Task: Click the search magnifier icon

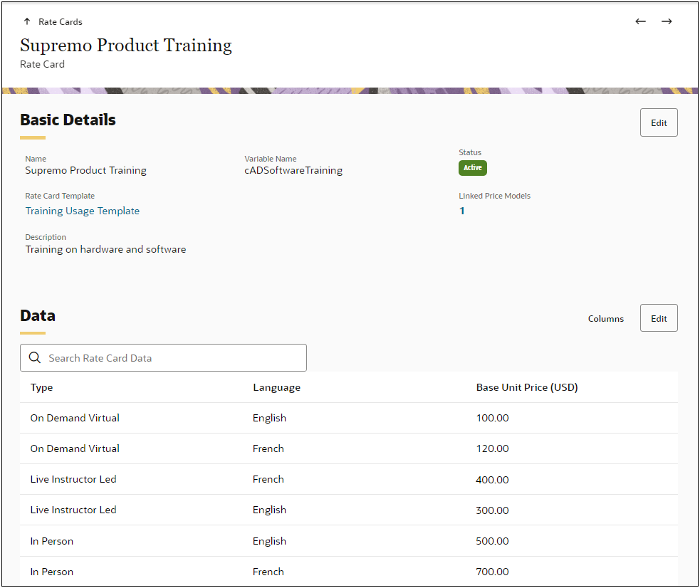Action: coord(35,358)
